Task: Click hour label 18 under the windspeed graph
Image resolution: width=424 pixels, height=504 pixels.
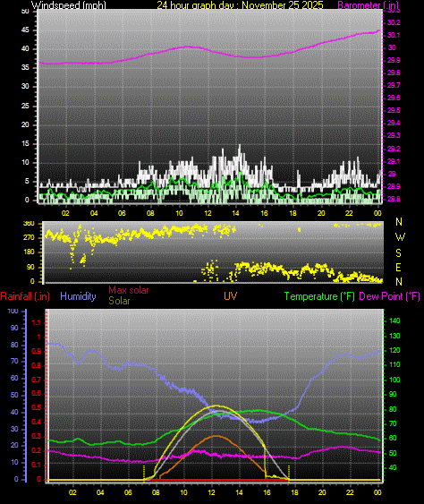Action: (x=293, y=213)
